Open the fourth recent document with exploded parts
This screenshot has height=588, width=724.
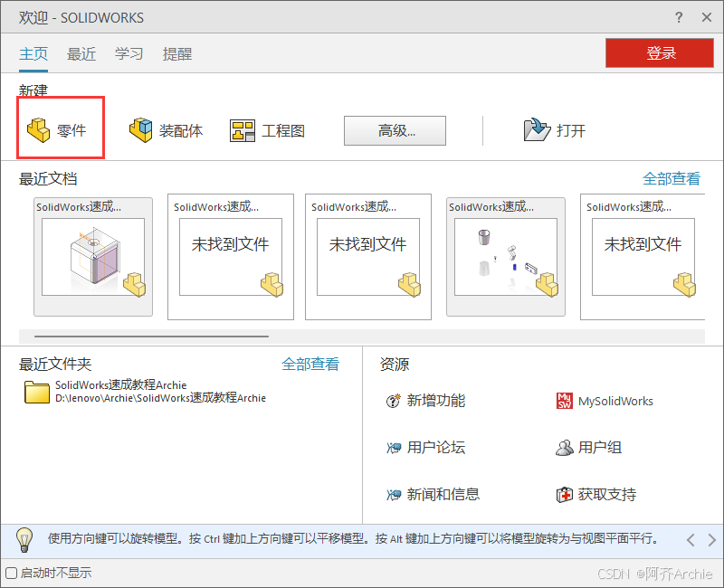pos(506,257)
